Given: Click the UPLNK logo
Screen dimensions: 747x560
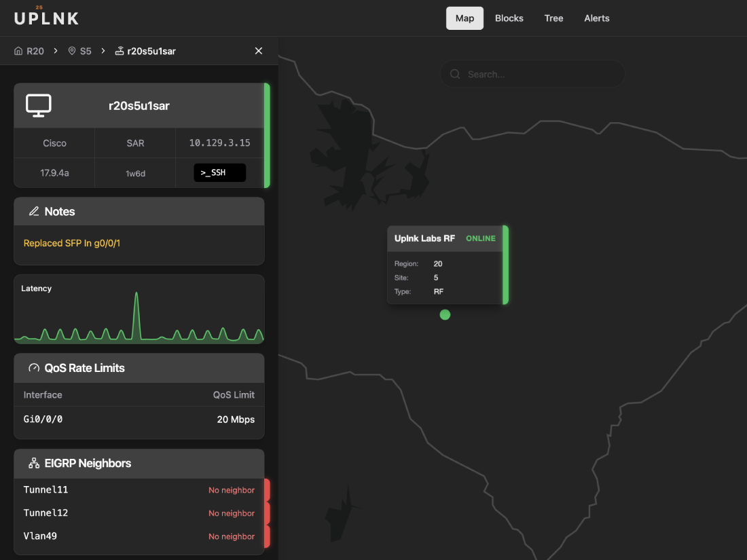Looking at the screenshot, I should 46,18.
